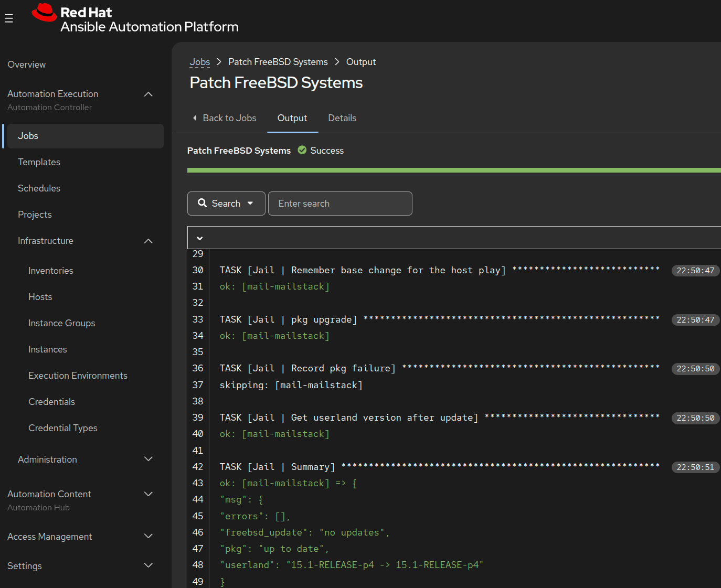Open Overview in the sidebar

(x=27, y=65)
